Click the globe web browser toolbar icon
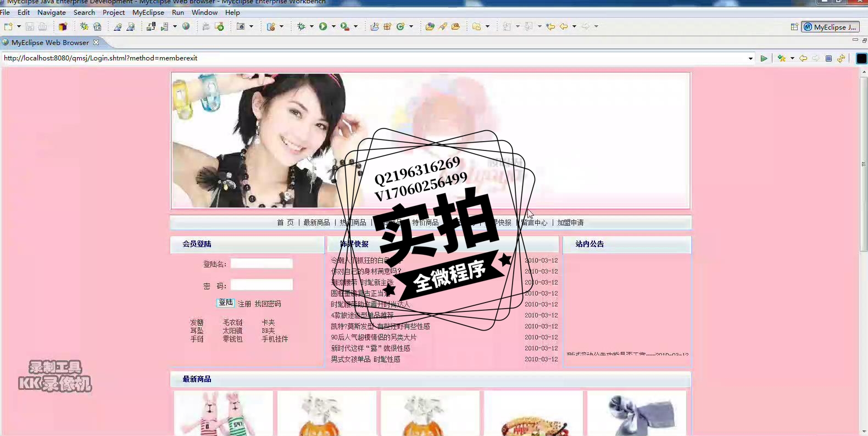The height and width of the screenshot is (436, 868). (186, 26)
